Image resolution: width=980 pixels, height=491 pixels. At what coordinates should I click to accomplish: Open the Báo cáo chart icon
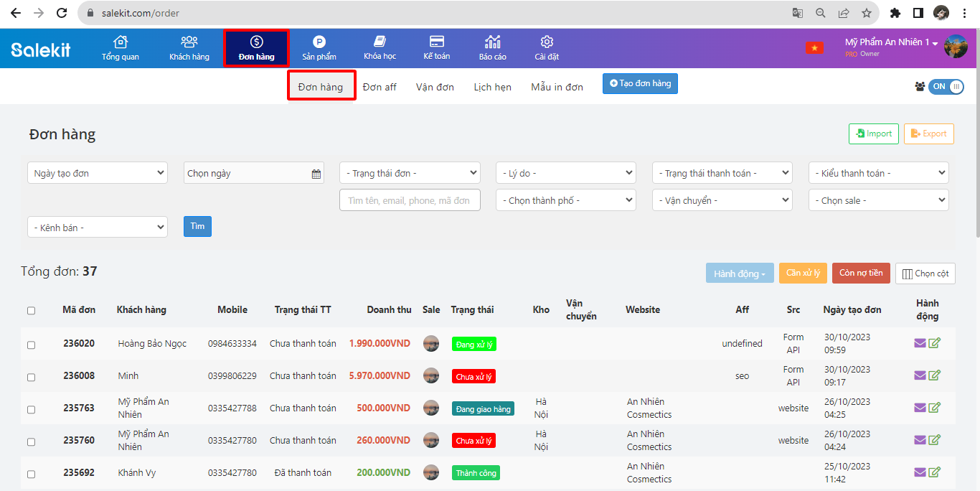pyautogui.click(x=493, y=42)
